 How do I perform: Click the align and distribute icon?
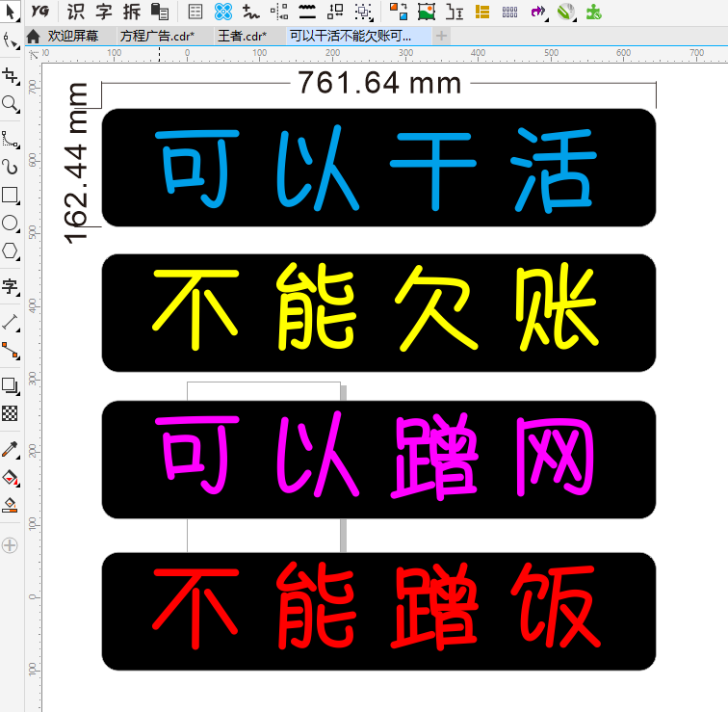click(279, 12)
